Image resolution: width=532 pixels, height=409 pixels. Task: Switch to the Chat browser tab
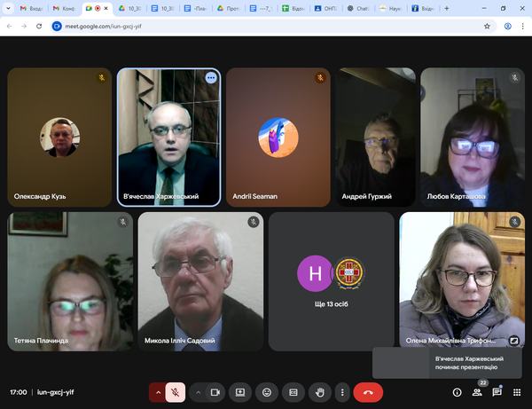[358, 8]
